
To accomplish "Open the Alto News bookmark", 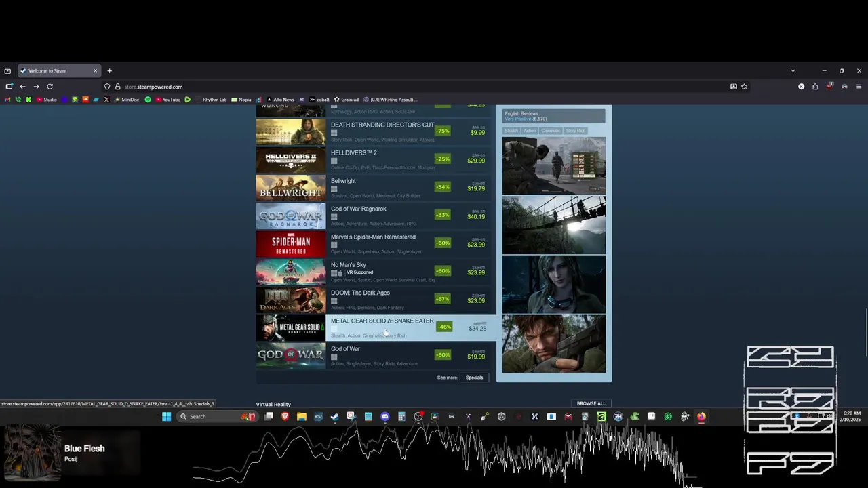I will (279, 100).
